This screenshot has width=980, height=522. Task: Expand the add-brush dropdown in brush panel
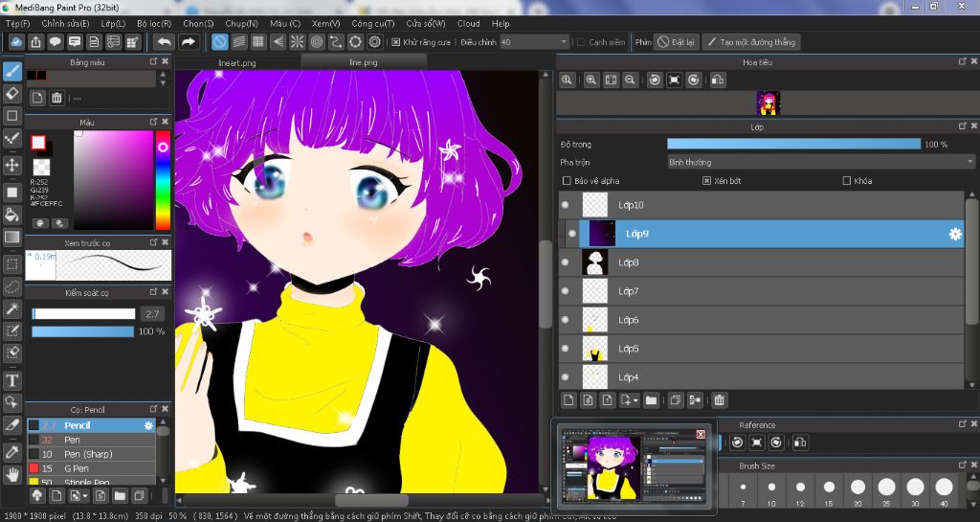[x=78, y=496]
